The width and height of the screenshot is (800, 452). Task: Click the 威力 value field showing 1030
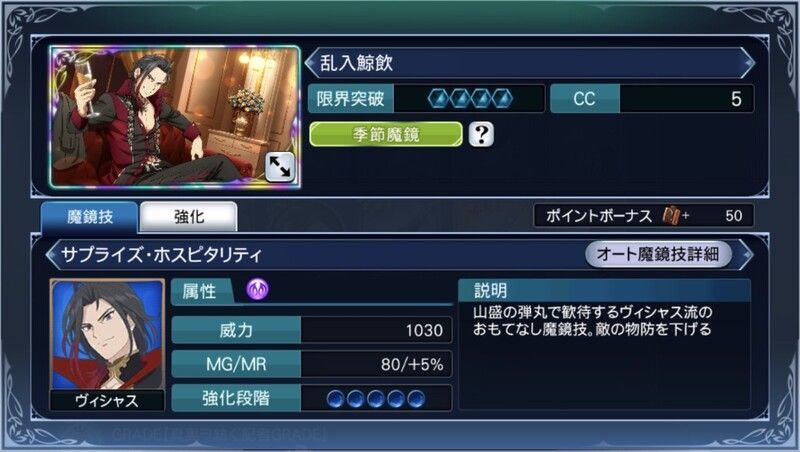[376, 330]
